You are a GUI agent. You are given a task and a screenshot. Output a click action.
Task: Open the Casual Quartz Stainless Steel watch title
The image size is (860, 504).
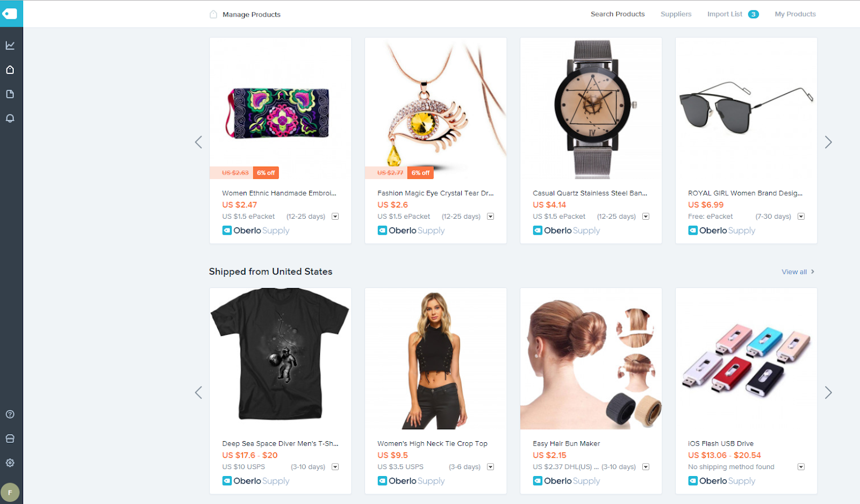590,193
